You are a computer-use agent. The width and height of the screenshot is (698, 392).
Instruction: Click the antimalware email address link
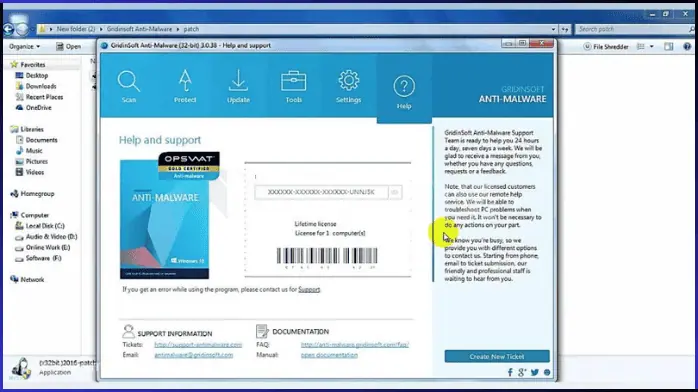point(194,355)
